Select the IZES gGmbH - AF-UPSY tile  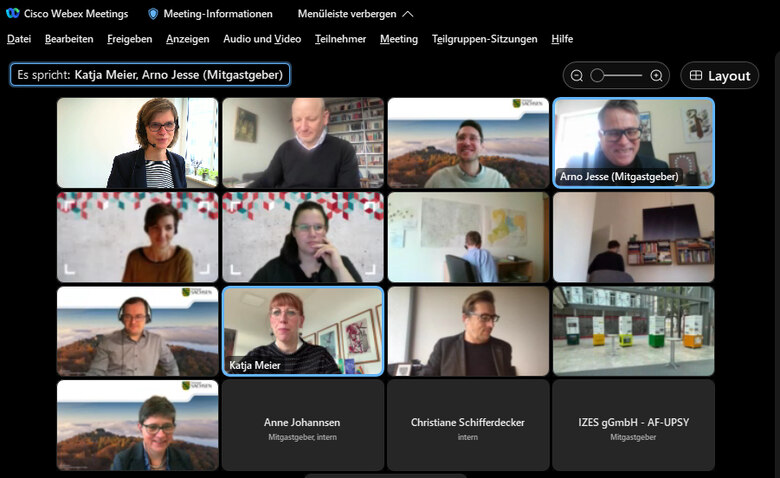[633, 425]
